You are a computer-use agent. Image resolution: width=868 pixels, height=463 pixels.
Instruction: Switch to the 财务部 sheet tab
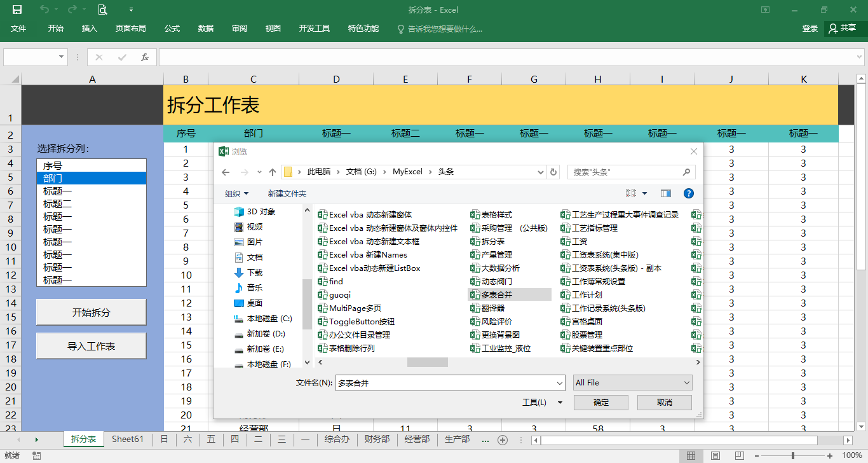click(x=377, y=439)
